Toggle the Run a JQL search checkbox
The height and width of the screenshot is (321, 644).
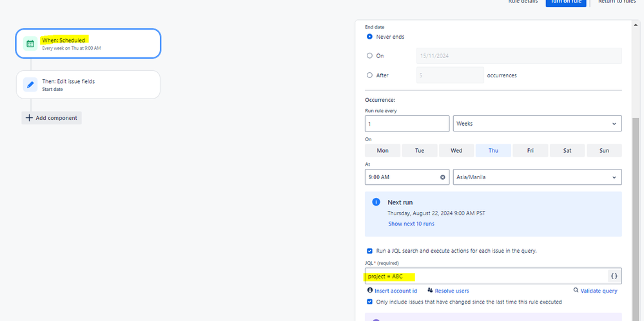point(369,250)
